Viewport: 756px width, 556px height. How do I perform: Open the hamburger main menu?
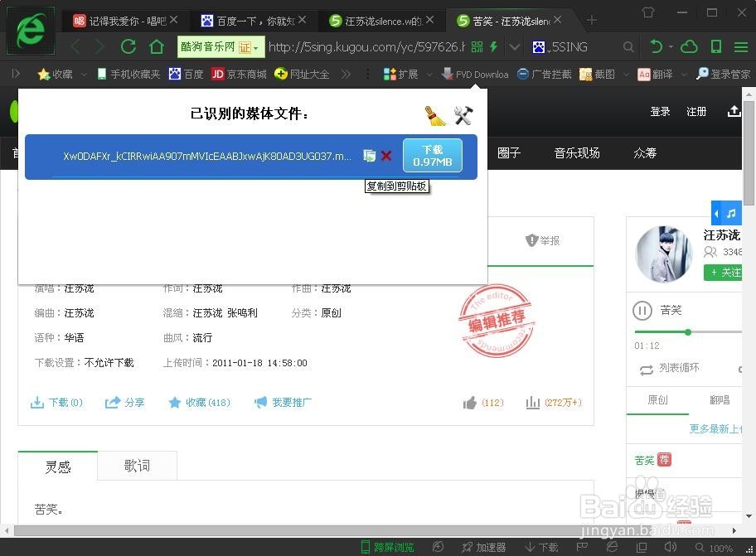(x=740, y=46)
